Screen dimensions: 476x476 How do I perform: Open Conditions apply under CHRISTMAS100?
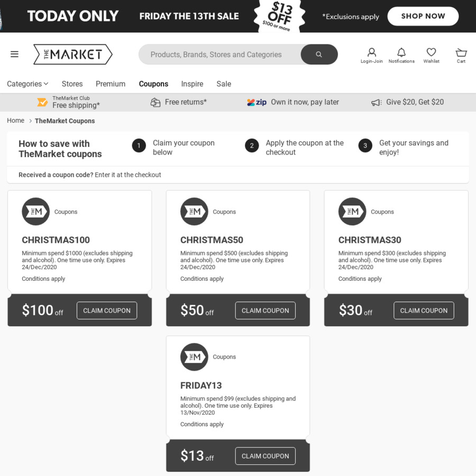43,279
